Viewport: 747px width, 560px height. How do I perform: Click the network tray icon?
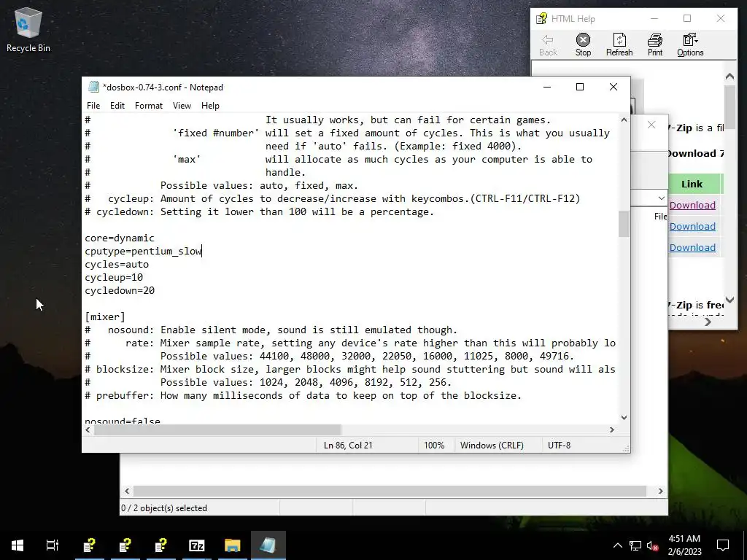coord(635,545)
